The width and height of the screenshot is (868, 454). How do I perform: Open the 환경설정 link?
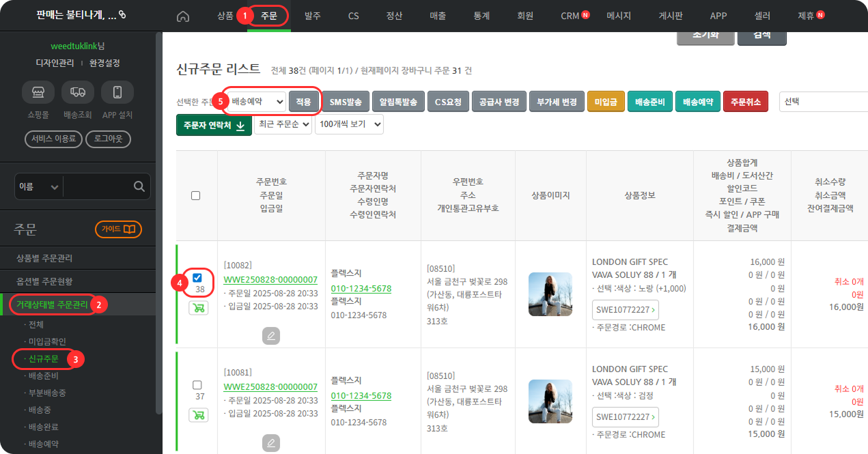tap(104, 63)
